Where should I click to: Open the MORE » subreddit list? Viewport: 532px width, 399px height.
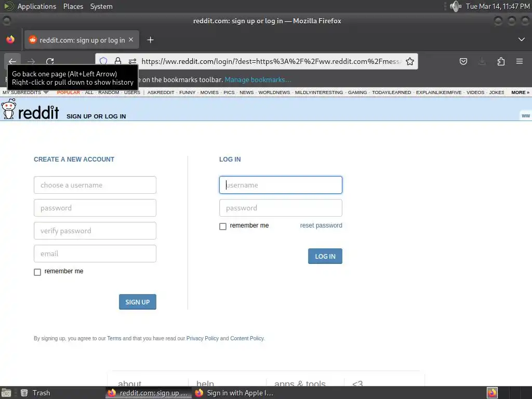[520, 92]
